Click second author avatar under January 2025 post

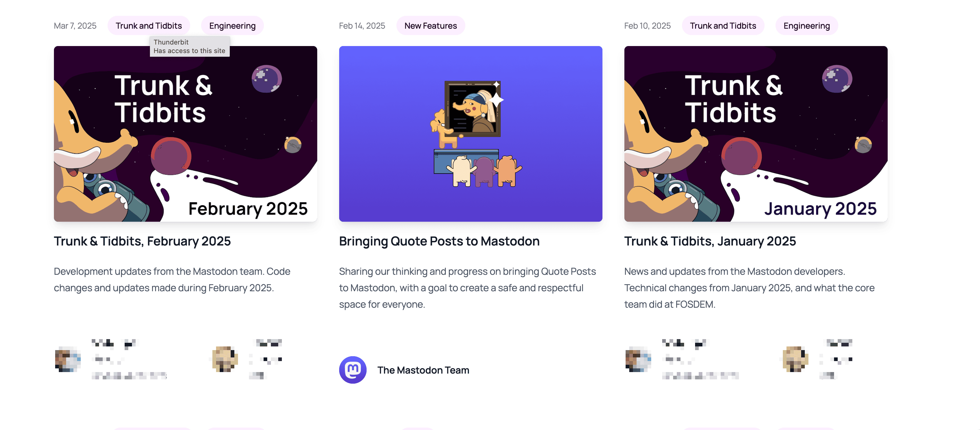(x=796, y=359)
